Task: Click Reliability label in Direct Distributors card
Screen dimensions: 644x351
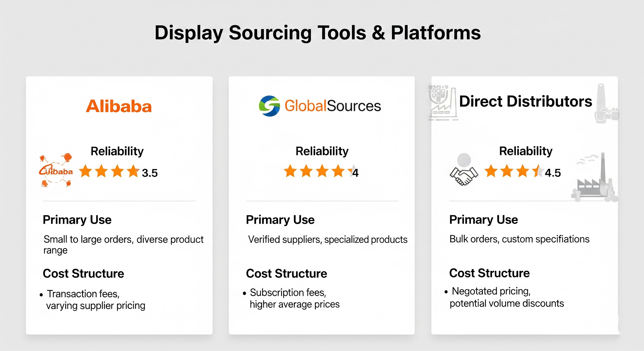Action: click(526, 151)
